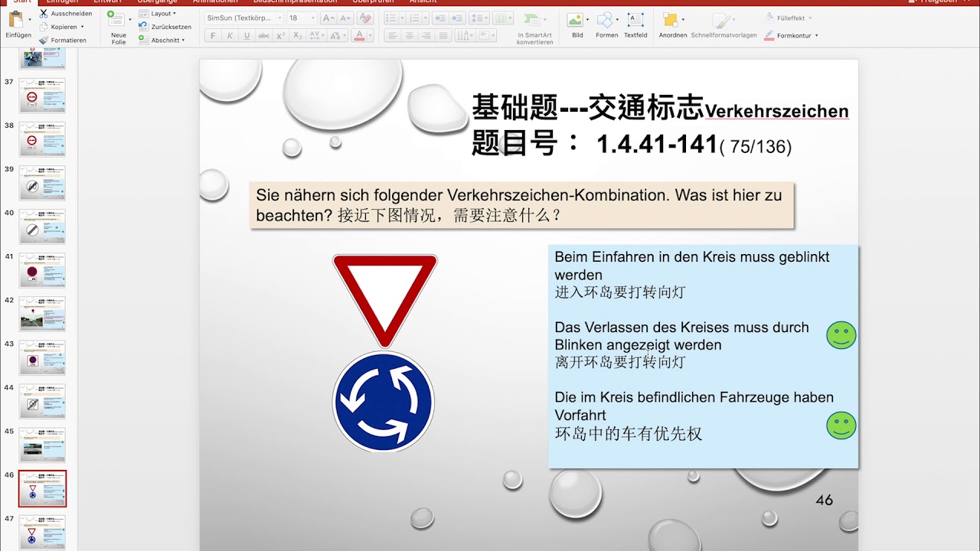Increase the list indent level
The image size is (980, 551).
(x=457, y=18)
